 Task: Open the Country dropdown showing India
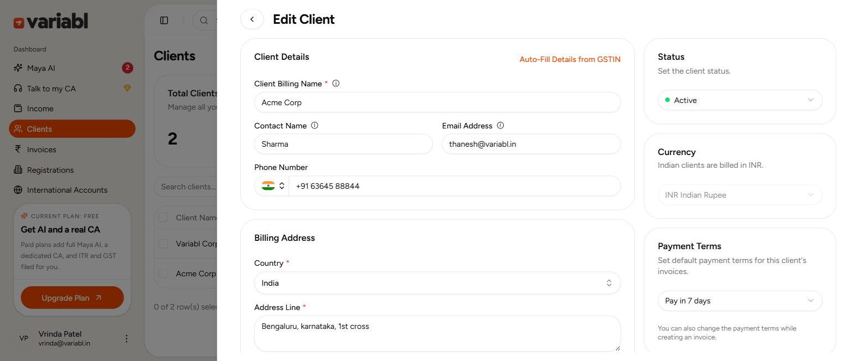point(437,283)
